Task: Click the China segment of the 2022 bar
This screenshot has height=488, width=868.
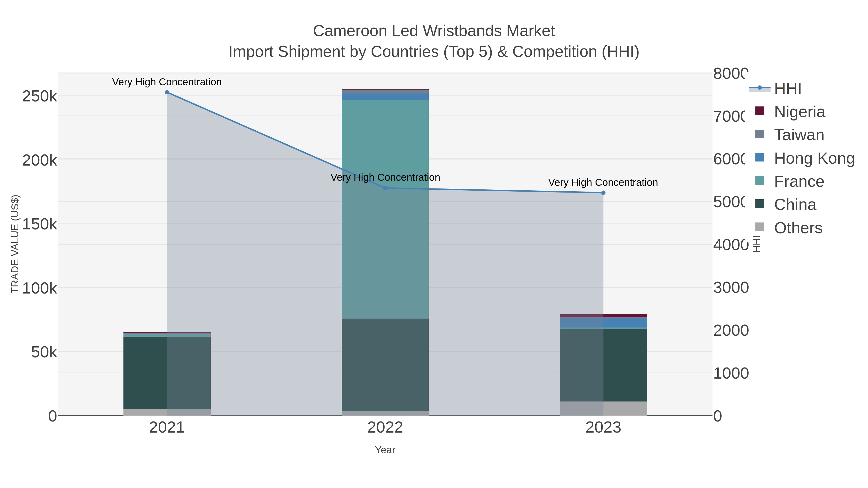Action: coord(385,365)
